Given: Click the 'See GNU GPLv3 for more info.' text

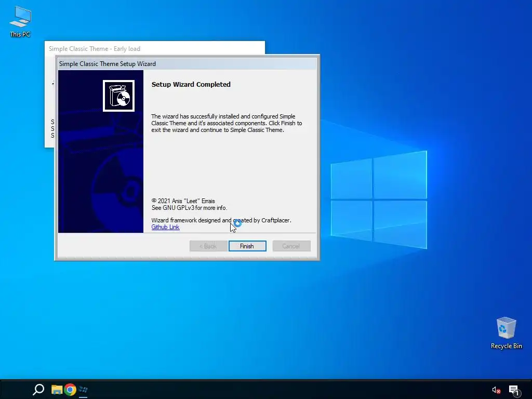Looking at the screenshot, I should (189, 208).
